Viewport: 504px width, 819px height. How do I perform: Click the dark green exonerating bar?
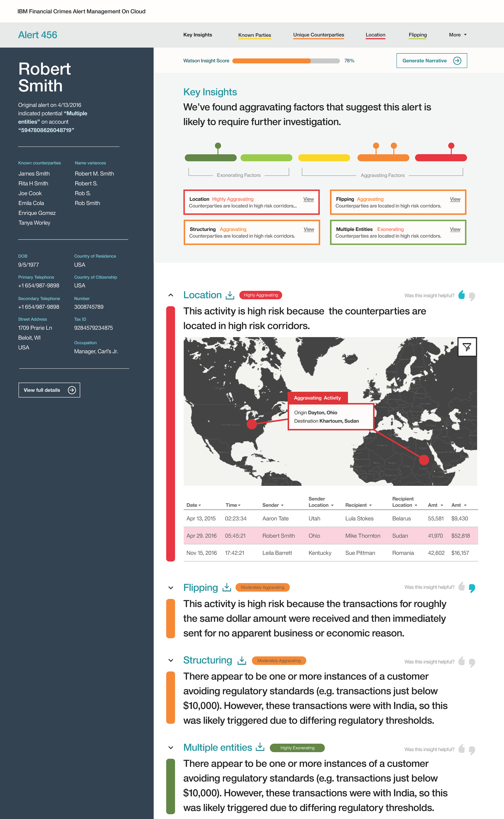tap(211, 158)
